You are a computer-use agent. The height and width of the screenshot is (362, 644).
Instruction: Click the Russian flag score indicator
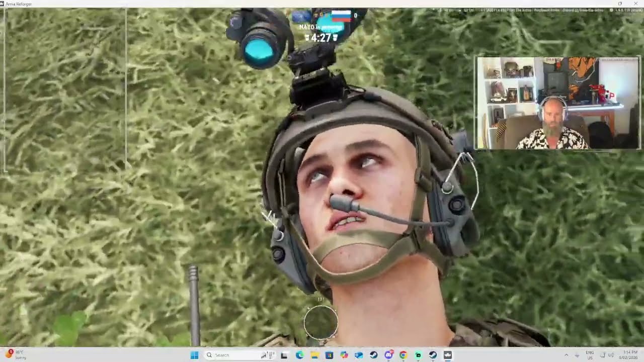[341, 16]
